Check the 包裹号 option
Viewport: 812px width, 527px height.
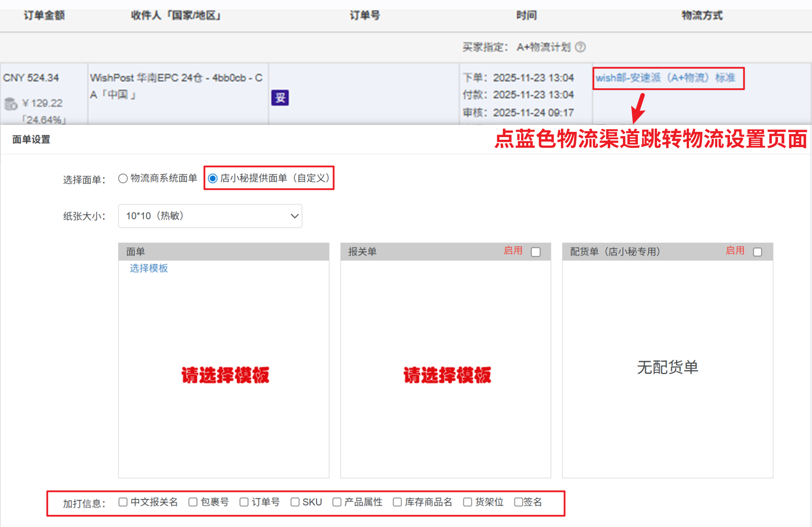coord(193,502)
